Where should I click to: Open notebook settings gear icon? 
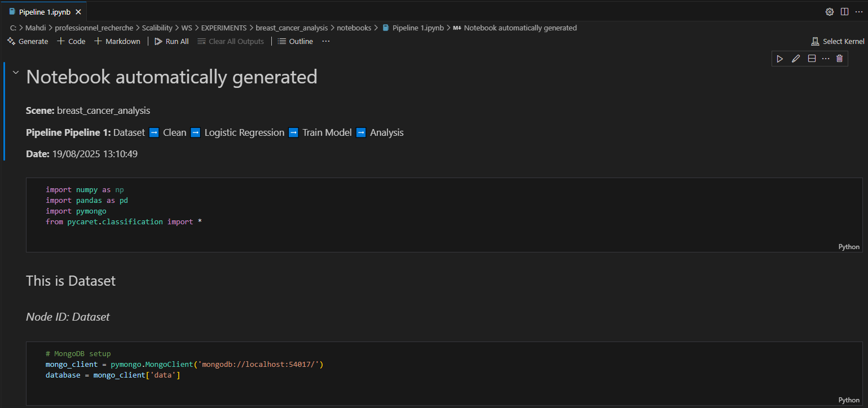click(x=830, y=12)
